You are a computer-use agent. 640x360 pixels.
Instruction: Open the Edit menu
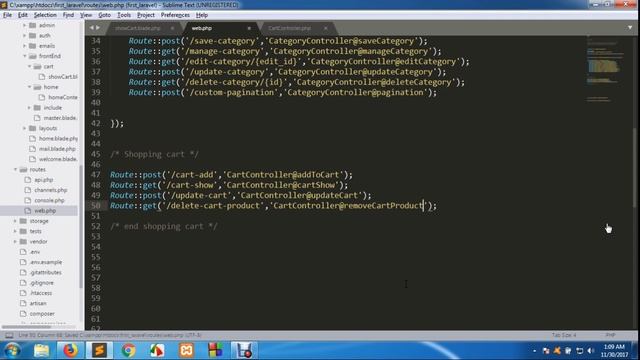(22, 15)
